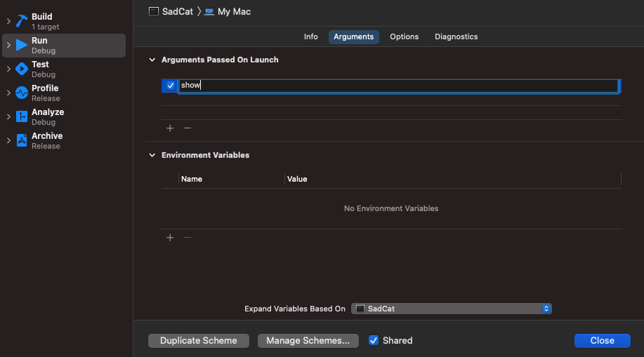The image size is (644, 357).
Task: Click the Archive action icon
Action: (x=21, y=140)
